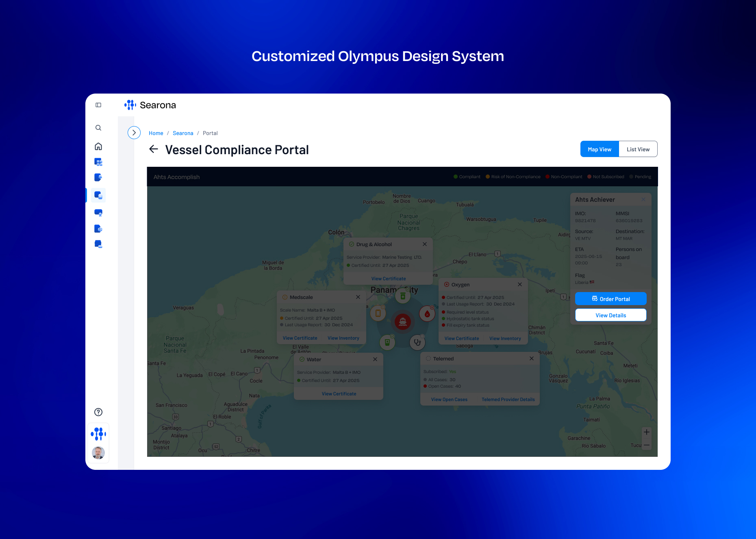This screenshot has height=539, width=756.
Task: Click the Not Subscribed legend item
Action: (606, 177)
